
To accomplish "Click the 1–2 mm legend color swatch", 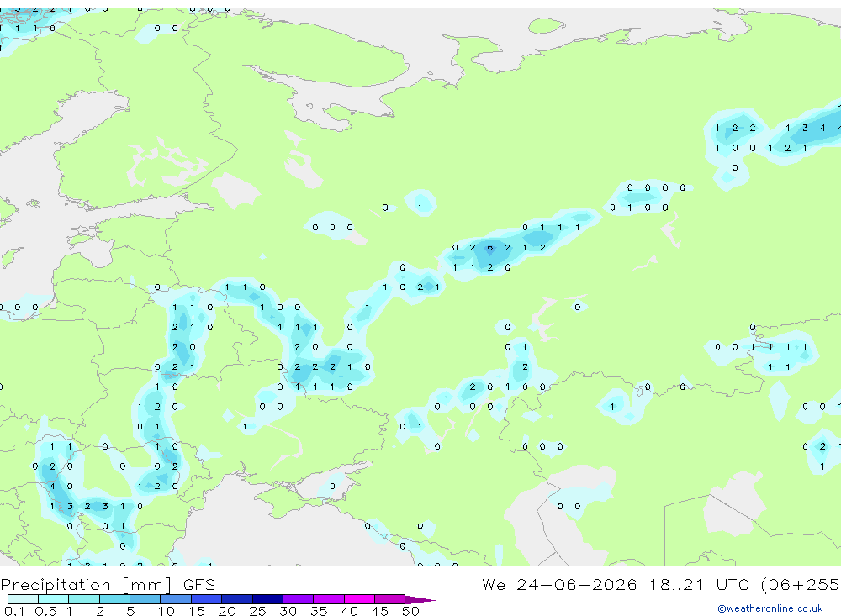I will tap(84, 599).
